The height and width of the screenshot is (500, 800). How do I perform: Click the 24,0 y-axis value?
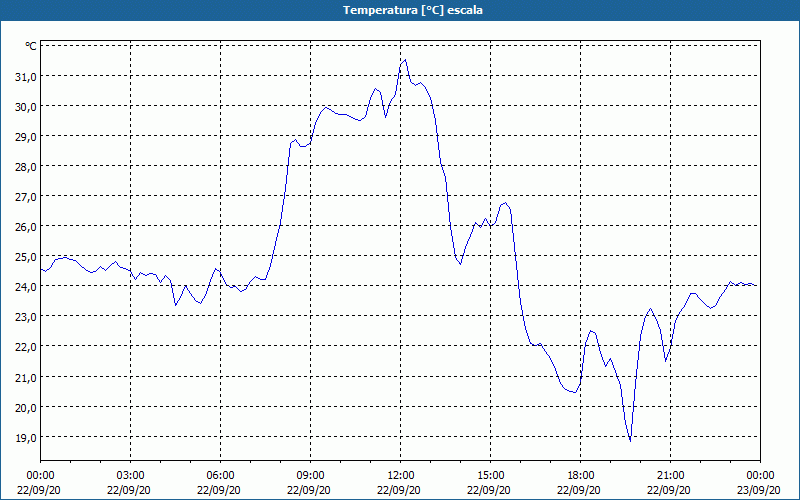(x=25, y=287)
